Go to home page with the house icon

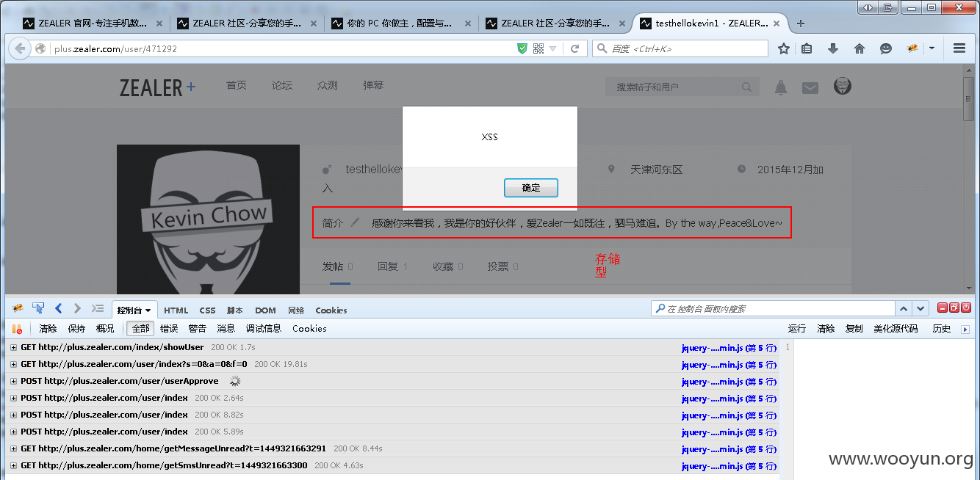coord(860,49)
